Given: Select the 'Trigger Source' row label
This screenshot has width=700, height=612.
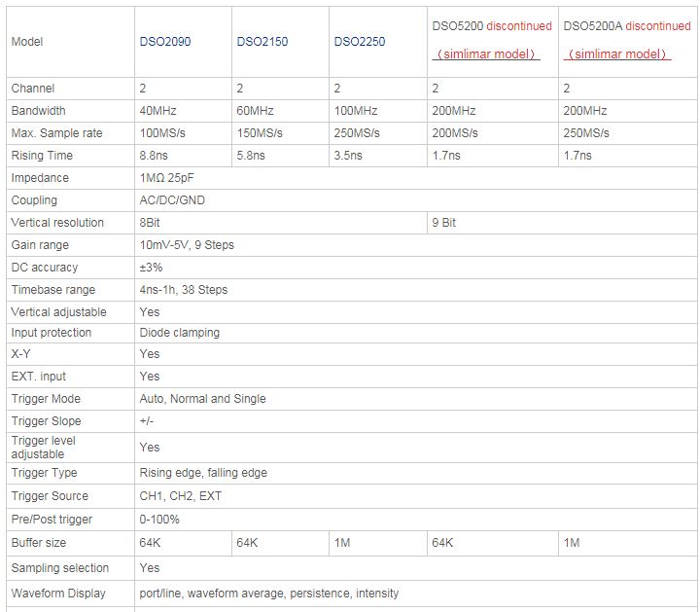Looking at the screenshot, I should coord(50,496).
